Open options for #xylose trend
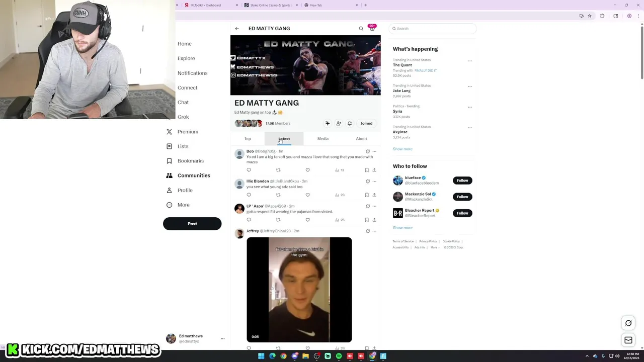The height and width of the screenshot is (362, 644). click(x=470, y=128)
